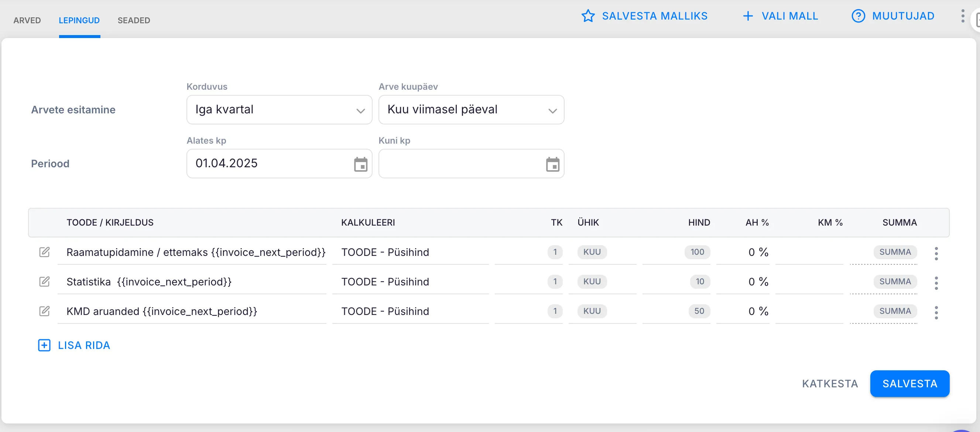Switch to the SEADED tab
The width and height of the screenshot is (980, 432).
[x=134, y=20]
